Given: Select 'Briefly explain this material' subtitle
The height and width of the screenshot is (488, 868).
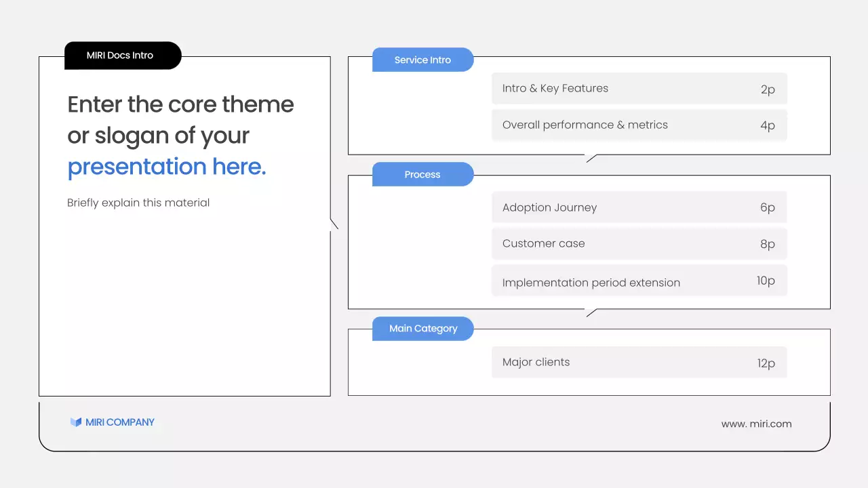Looking at the screenshot, I should pyautogui.click(x=138, y=203).
